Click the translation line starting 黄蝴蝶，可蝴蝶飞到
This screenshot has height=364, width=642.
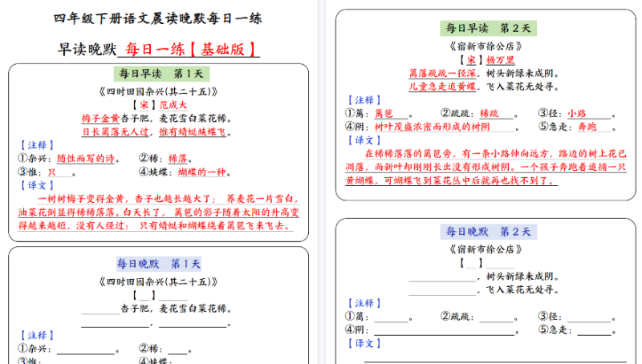point(451,180)
